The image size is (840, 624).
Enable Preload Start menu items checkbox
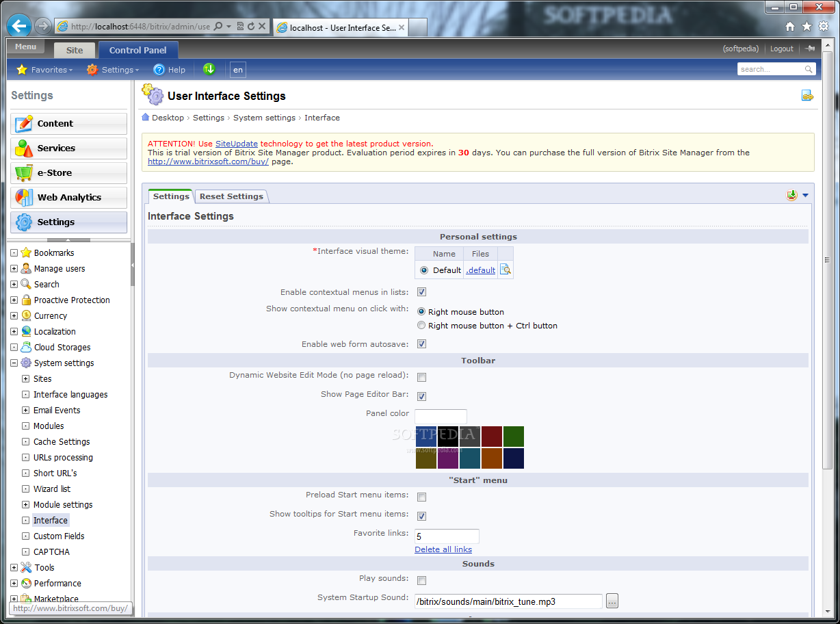click(x=422, y=497)
